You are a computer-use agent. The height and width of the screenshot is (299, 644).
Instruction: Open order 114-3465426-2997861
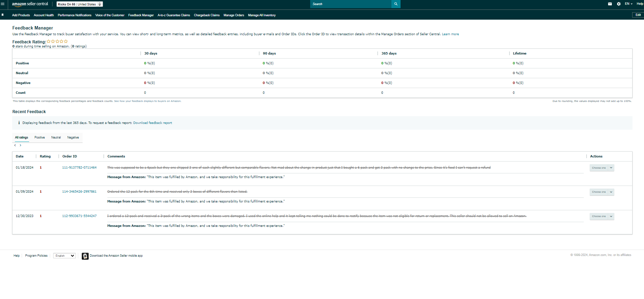(79, 192)
